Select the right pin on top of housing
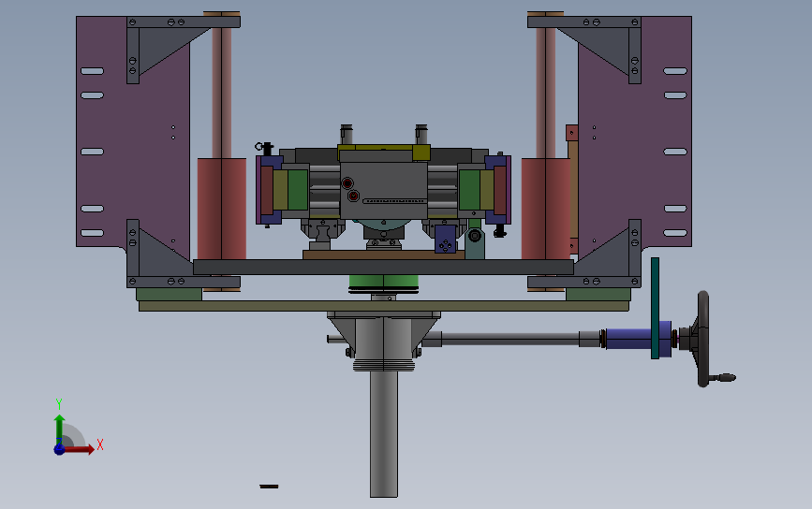Screen dimensions: 812x509 [x=421, y=134]
